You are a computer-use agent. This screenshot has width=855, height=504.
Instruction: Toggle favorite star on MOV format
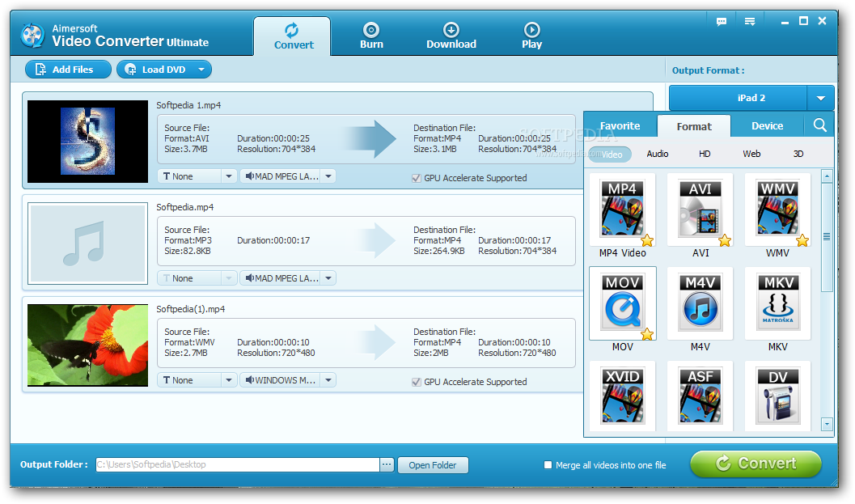tap(646, 334)
